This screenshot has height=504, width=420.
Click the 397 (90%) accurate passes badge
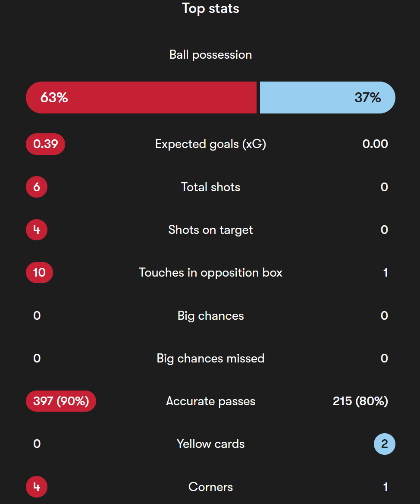click(61, 401)
